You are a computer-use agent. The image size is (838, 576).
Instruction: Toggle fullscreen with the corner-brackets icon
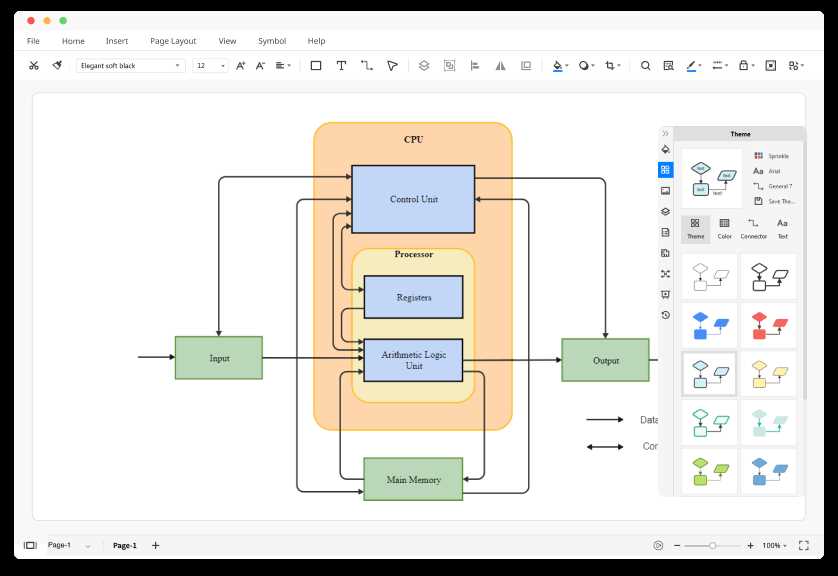tap(804, 545)
